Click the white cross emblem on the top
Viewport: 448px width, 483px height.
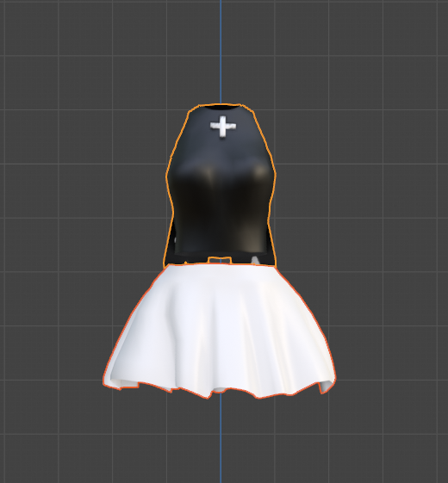coord(223,127)
